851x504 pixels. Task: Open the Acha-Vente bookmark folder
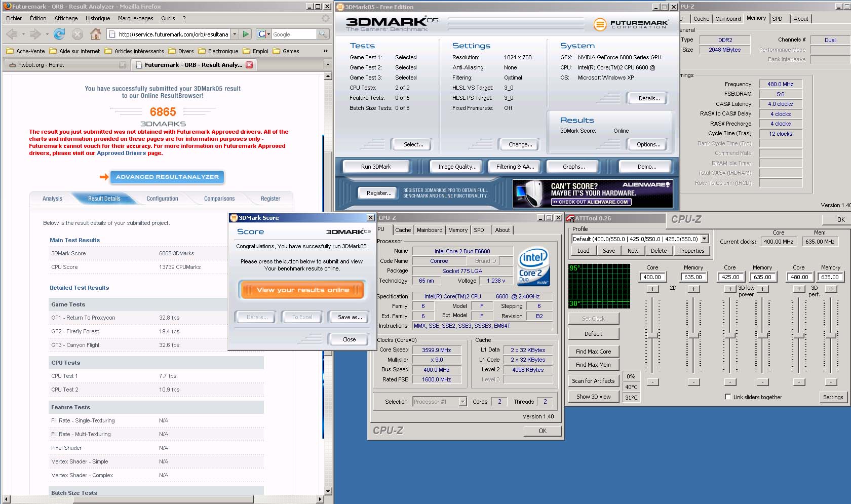pyautogui.click(x=26, y=51)
